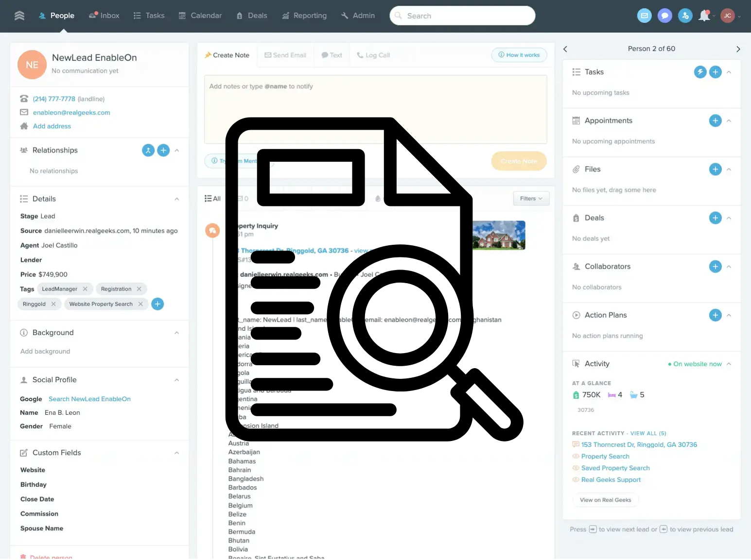
Task: Open the Tasks tab in the top navigation
Action: pyautogui.click(x=149, y=16)
